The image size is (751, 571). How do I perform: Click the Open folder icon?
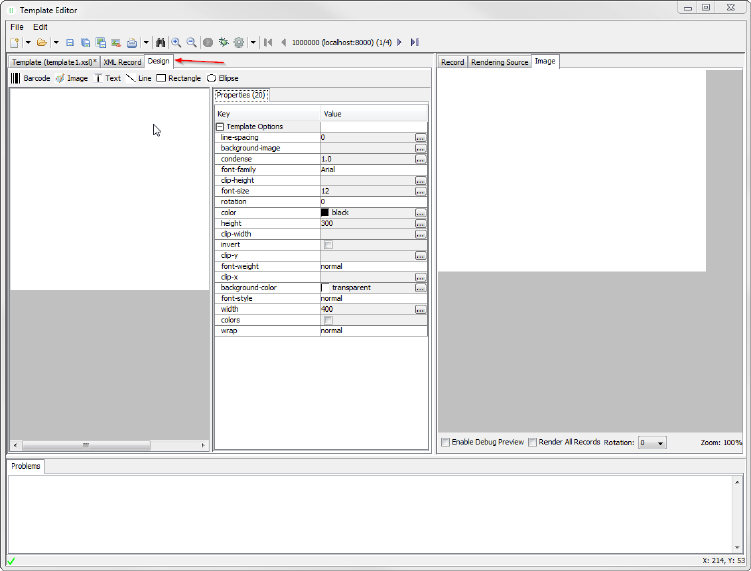pyautogui.click(x=42, y=43)
